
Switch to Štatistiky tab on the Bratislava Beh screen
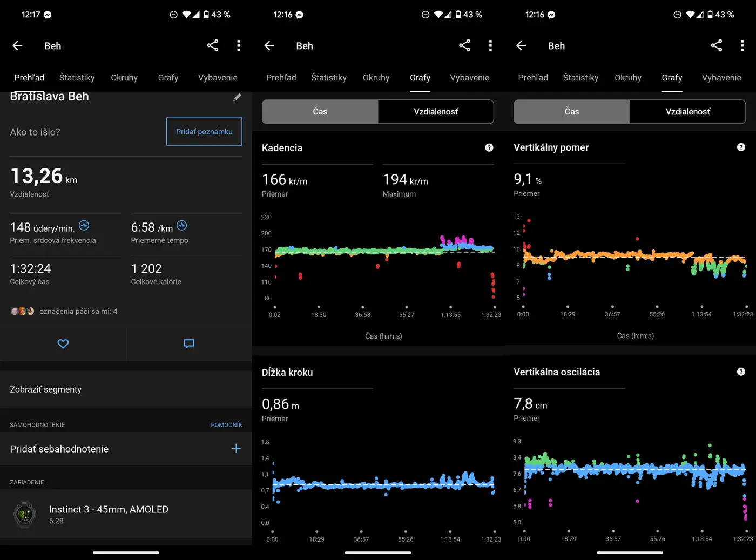(77, 78)
